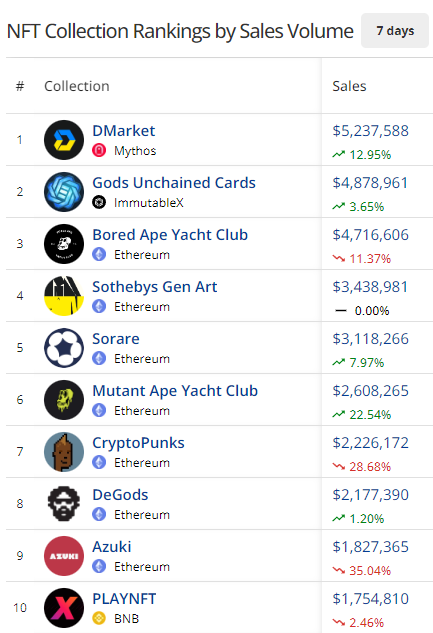Open the Sothebys Gen Art link

[155, 287]
